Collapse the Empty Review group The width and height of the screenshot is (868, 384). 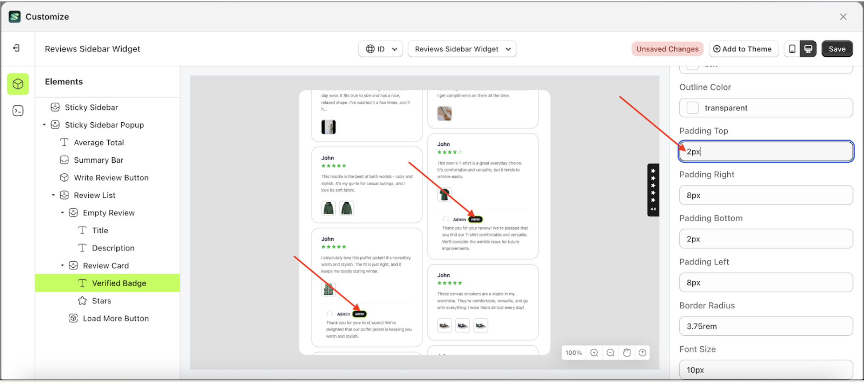pyautogui.click(x=62, y=213)
